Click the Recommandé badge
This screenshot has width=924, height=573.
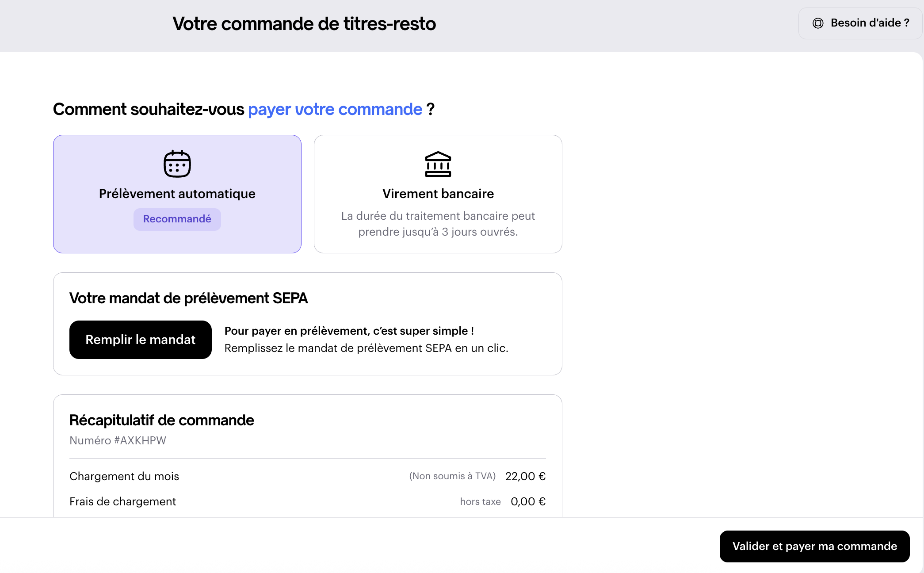(x=177, y=219)
